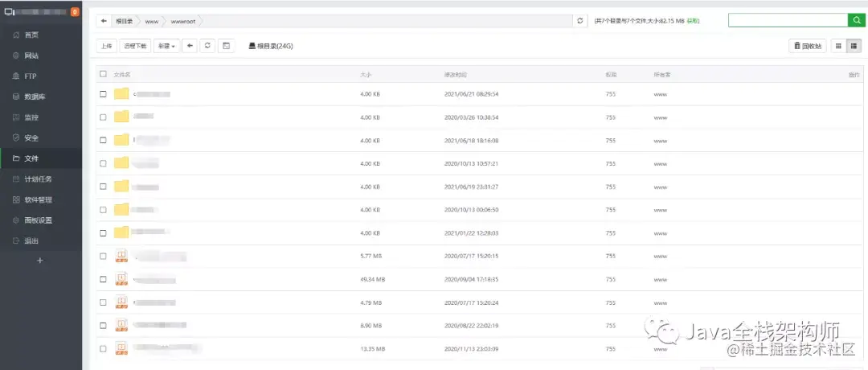Click archive file icon of the 4.79 MB file
Image resolution: width=868 pixels, height=370 pixels.
[x=121, y=302]
